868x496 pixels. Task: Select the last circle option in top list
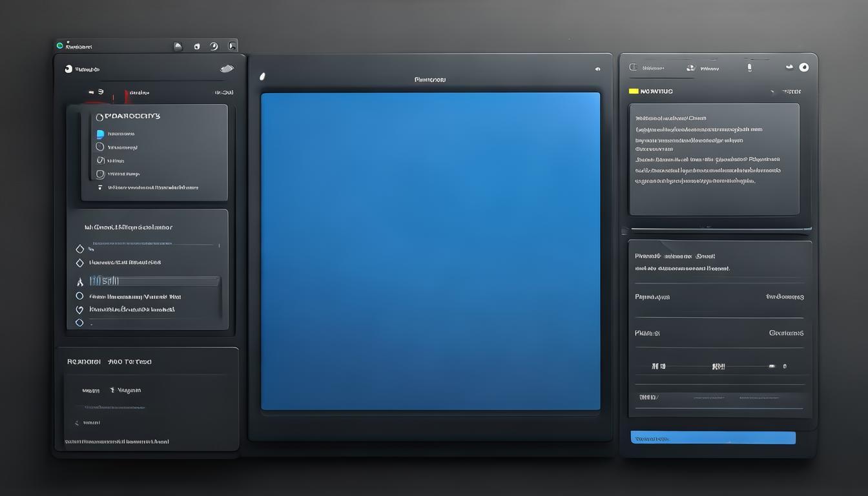[x=100, y=174]
